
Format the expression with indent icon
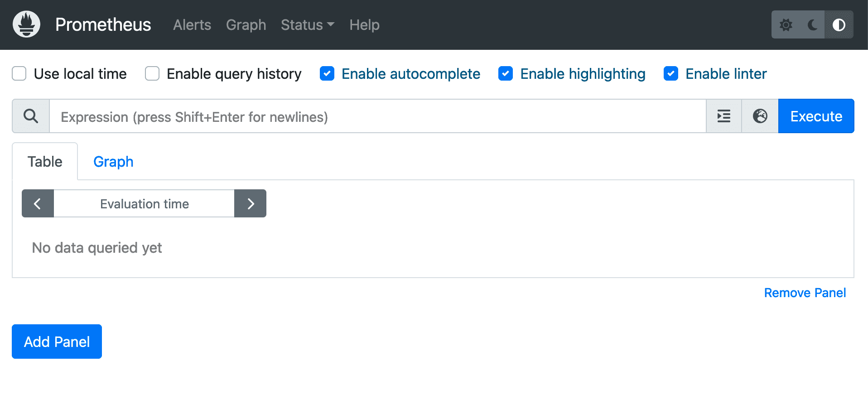(x=723, y=116)
